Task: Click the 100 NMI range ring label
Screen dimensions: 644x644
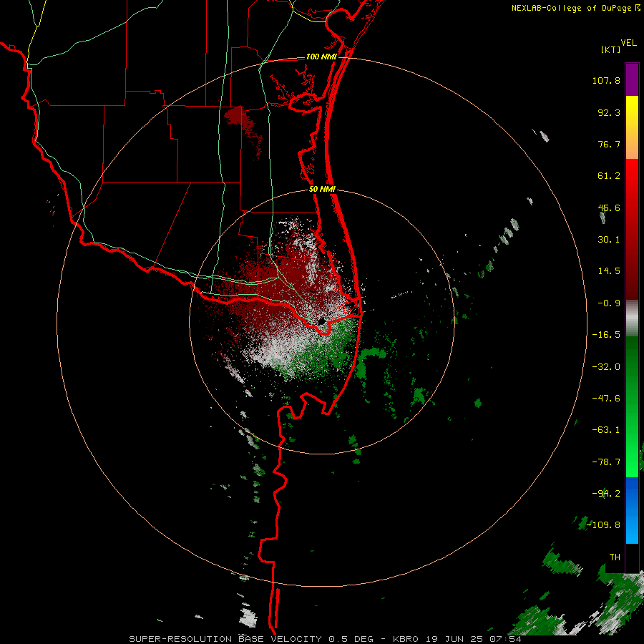Action: pyautogui.click(x=321, y=57)
